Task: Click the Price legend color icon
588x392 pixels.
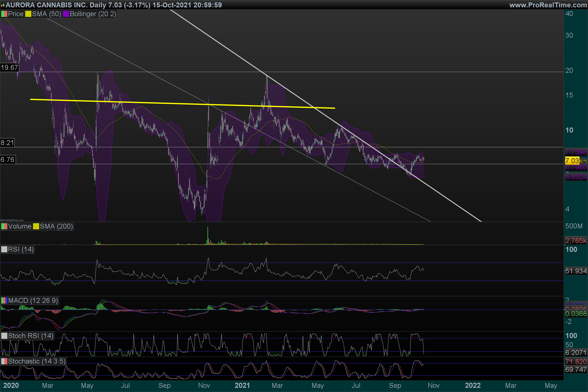Action: click(4, 14)
